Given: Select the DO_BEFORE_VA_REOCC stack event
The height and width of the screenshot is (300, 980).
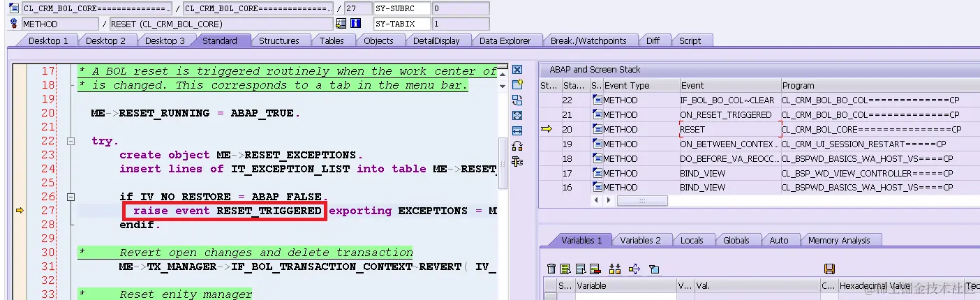Looking at the screenshot, I should pos(729,158).
